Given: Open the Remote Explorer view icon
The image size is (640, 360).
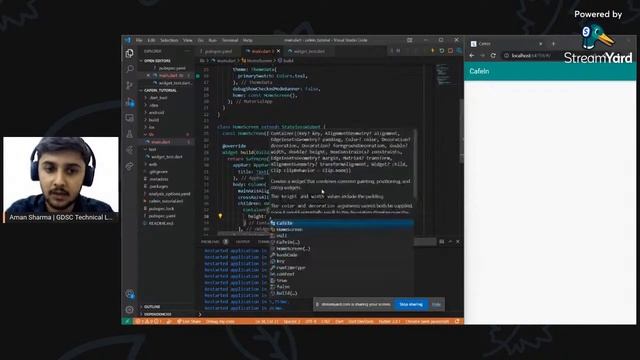Looking at the screenshot, I should tap(130, 118).
